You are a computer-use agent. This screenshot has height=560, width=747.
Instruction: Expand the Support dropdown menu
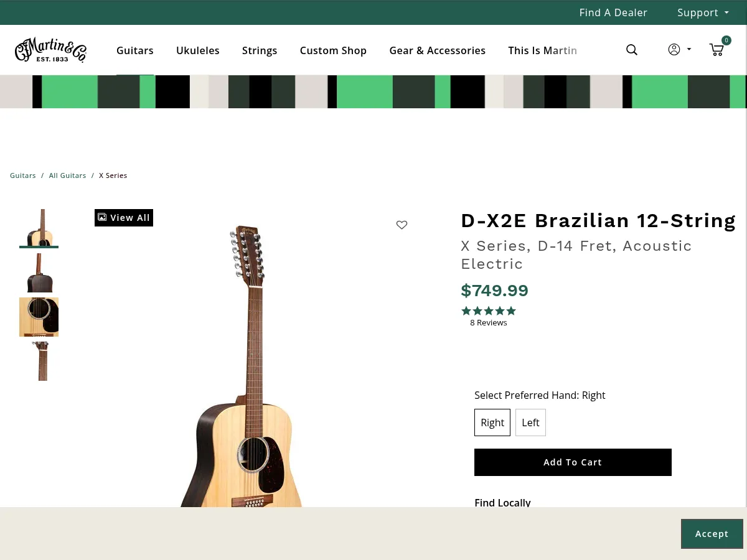pyautogui.click(x=703, y=12)
